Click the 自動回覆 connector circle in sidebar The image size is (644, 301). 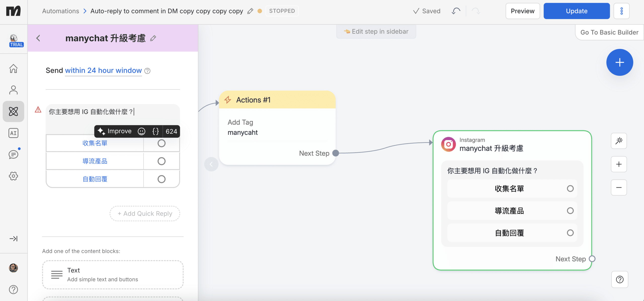pos(162,179)
